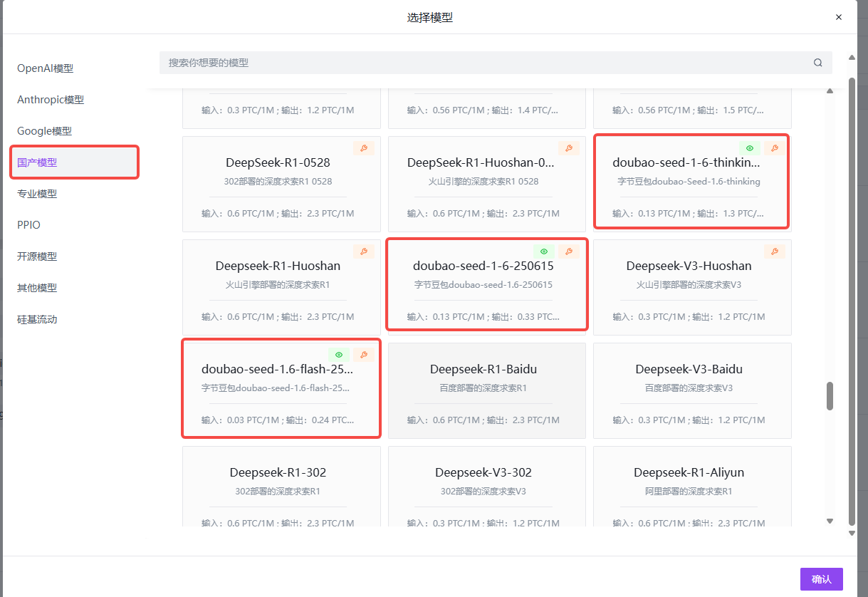The image size is (868, 597).
Task: Click description 火山引擎部署的深度求索V3
Action: point(689,284)
